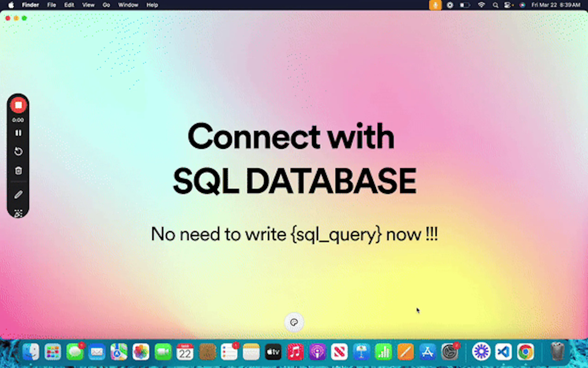The image size is (588, 368).
Task: Open the Control Center in menu bar
Action: tap(508, 5)
